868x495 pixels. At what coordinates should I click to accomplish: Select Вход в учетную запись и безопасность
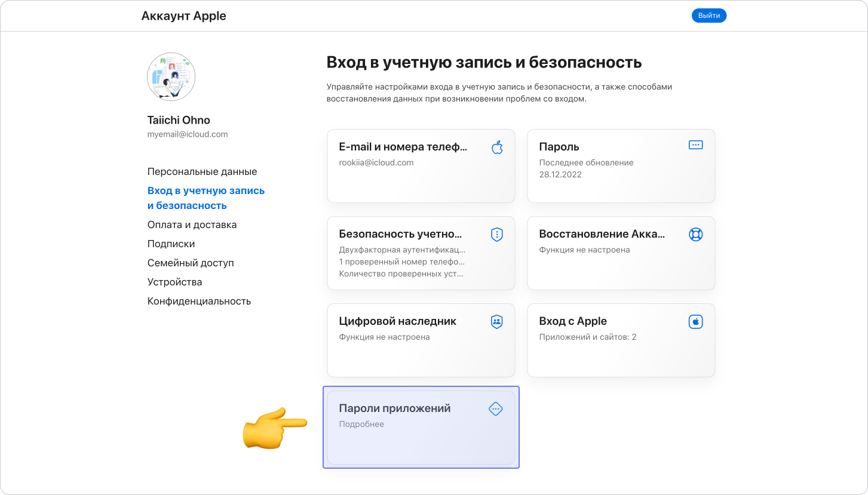206,198
